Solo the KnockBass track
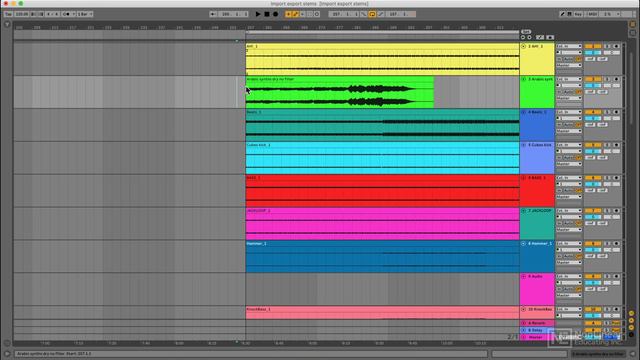 click(x=607, y=309)
